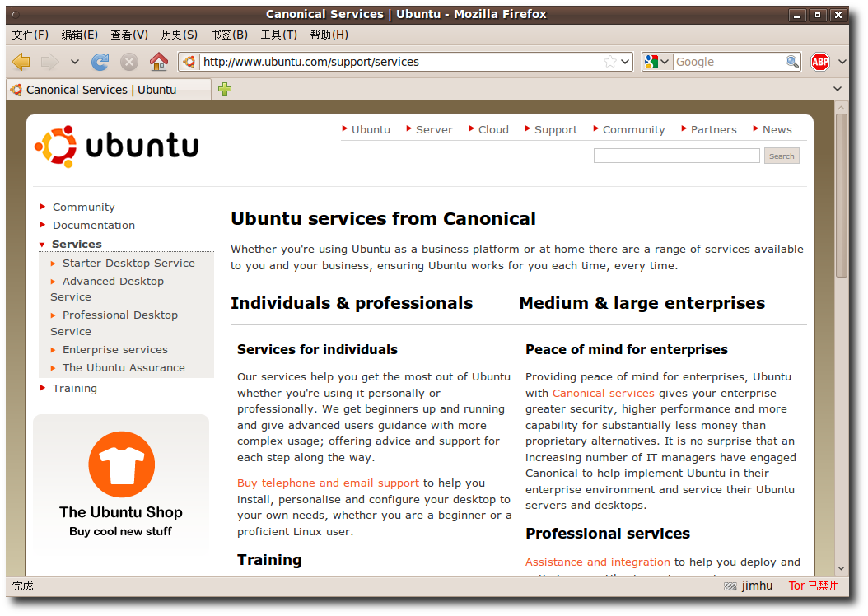Open the News top navigation link
The image size is (868, 616).
pos(777,129)
